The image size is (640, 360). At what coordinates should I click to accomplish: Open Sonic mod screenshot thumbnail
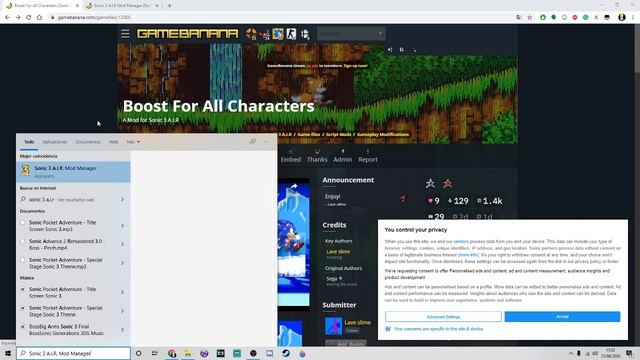tap(293, 244)
